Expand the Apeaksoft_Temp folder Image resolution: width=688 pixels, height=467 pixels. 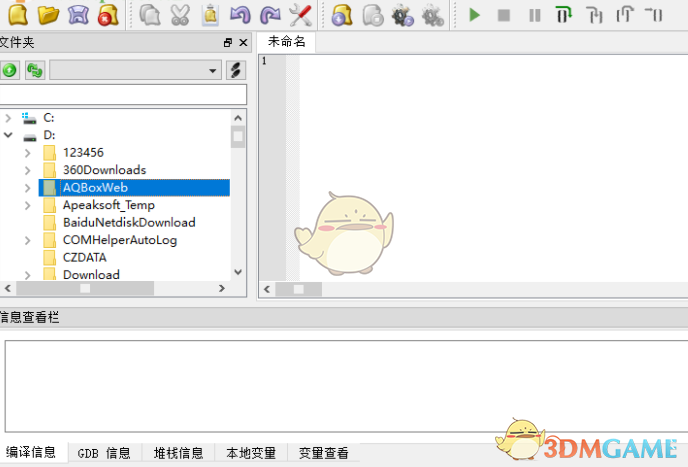[x=28, y=205]
